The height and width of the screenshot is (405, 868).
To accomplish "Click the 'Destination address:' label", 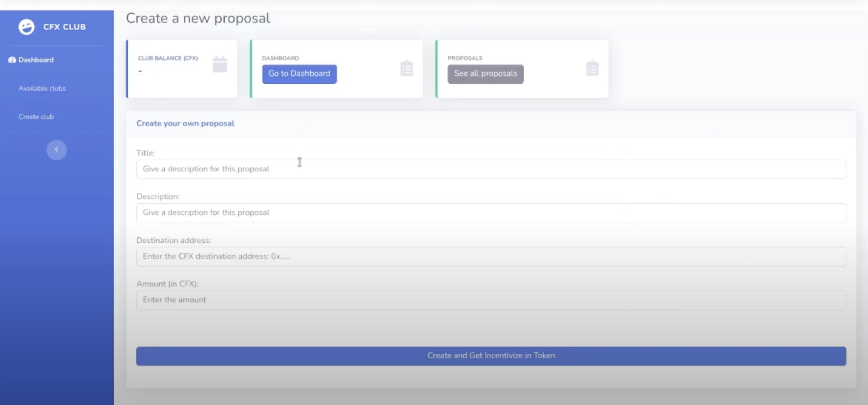I will click(173, 240).
